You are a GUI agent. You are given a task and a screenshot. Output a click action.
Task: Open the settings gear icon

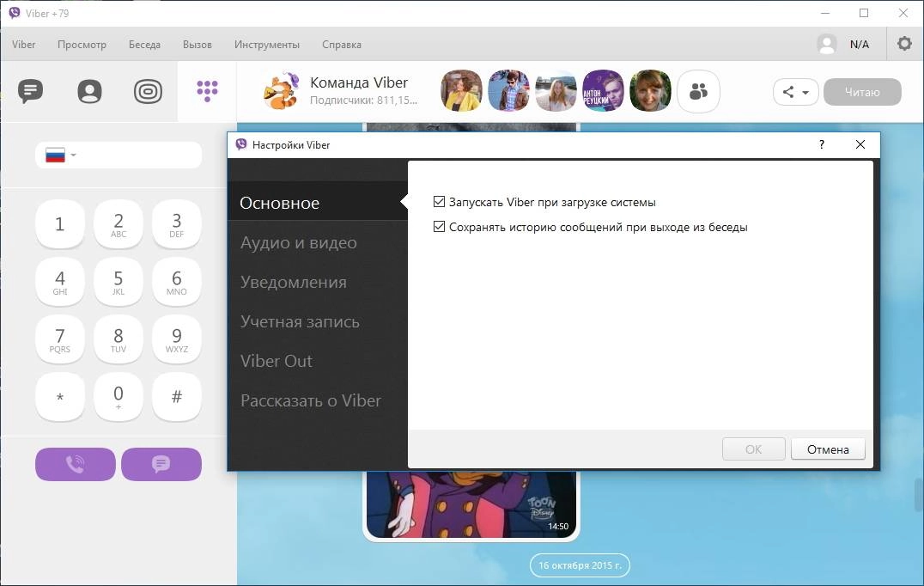[x=904, y=44]
